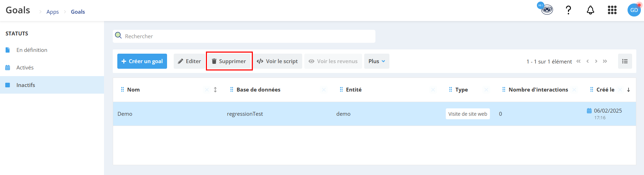Focus the Rechercher search field
644x175 pixels.
tap(244, 36)
